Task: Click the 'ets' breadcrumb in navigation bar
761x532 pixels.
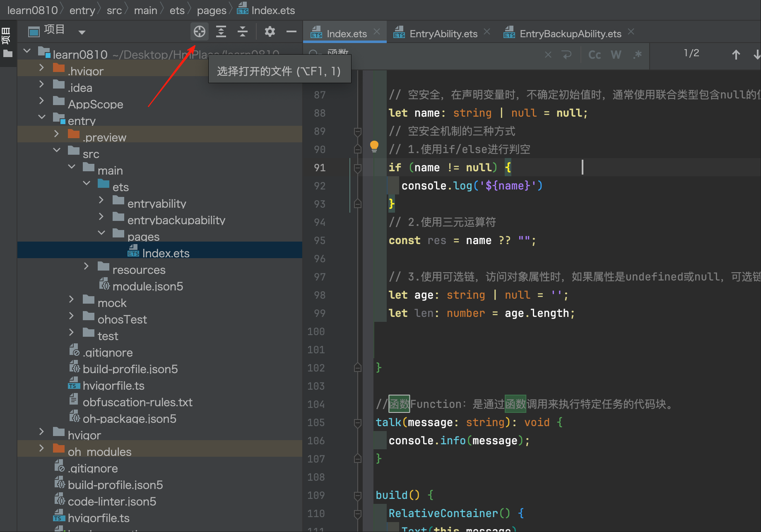Action: (177, 10)
